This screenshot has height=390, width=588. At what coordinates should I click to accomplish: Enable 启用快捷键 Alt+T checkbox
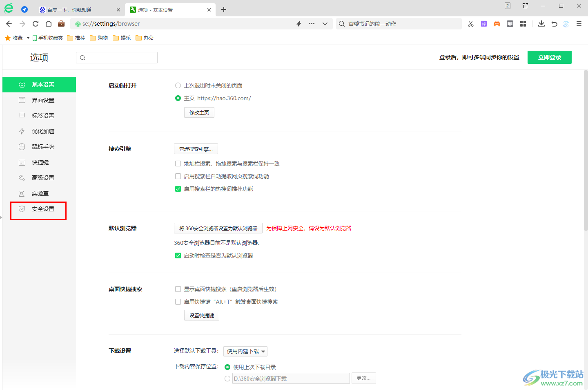pos(178,302)
